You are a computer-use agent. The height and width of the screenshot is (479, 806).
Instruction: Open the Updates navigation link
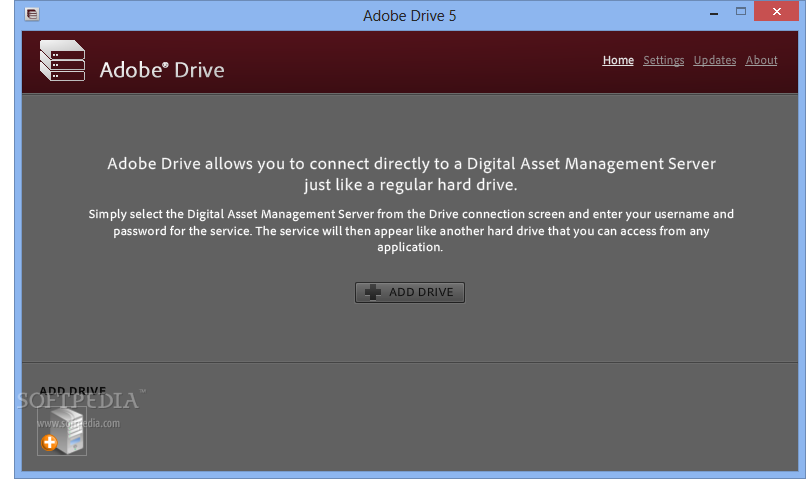click(x=715, y=60)
